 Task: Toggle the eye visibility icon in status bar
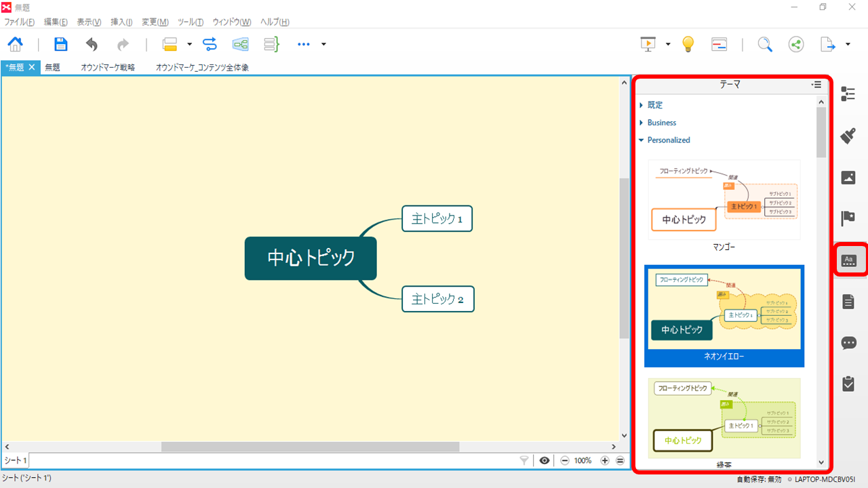[544, 461]
